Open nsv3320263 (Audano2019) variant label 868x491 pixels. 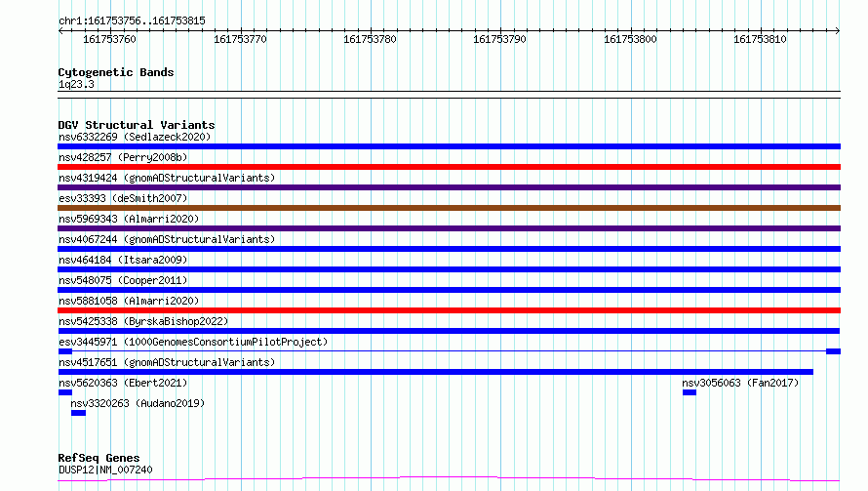(138, 403)
